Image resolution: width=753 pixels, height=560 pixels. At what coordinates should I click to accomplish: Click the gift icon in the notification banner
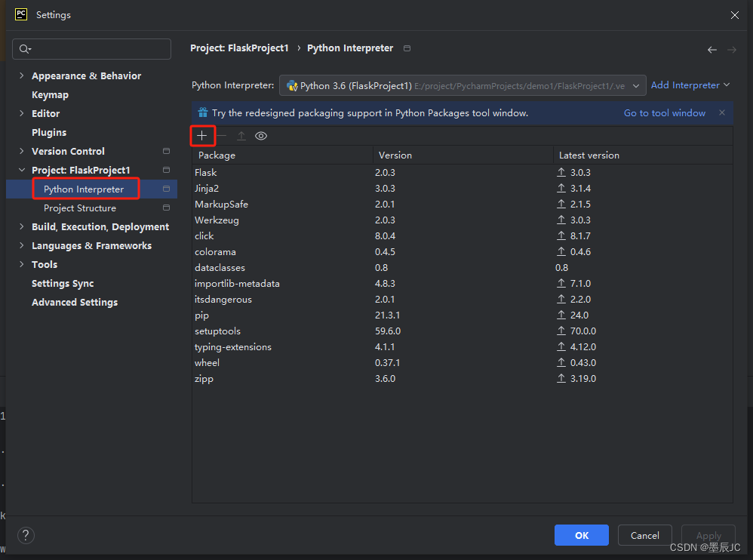tap(203, 112)
